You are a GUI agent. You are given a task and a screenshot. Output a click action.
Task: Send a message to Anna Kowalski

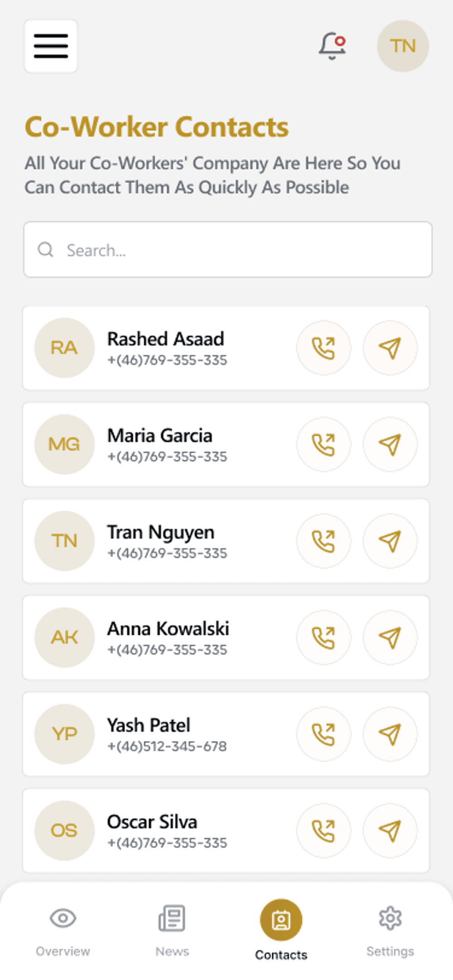tap(390, 637)
